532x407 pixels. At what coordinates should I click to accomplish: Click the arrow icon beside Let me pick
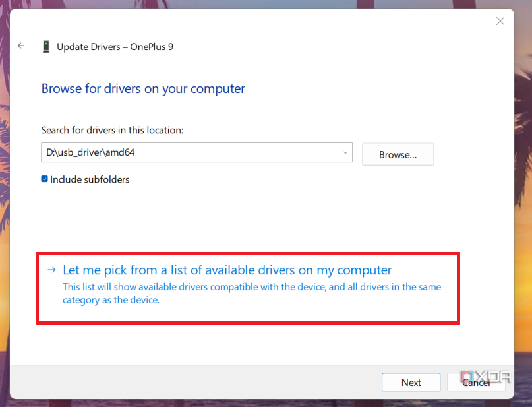click(51, 270)
